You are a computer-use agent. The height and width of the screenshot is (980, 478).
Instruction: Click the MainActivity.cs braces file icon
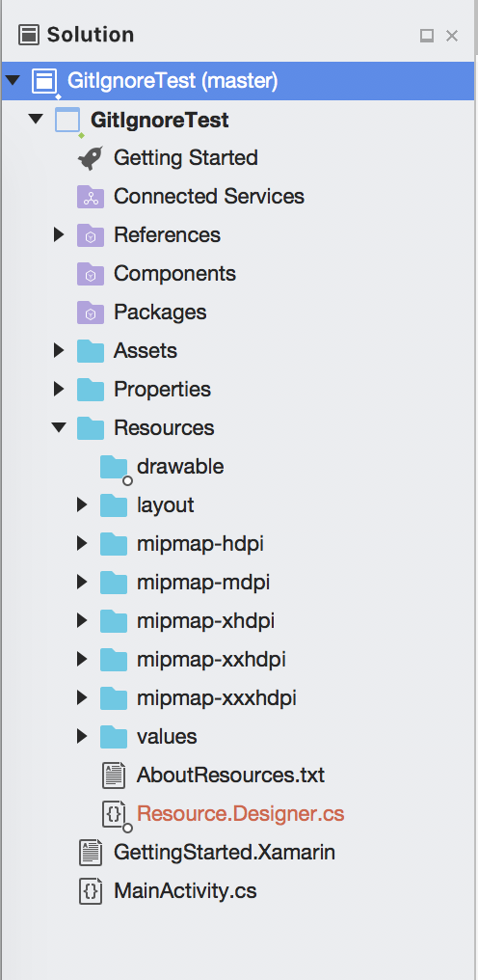tap(91, 890)
